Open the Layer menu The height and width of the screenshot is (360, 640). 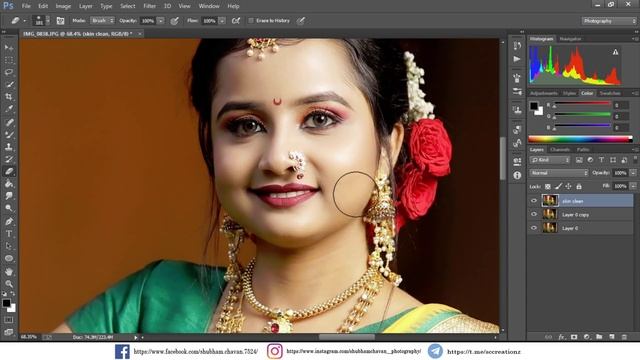85,6
